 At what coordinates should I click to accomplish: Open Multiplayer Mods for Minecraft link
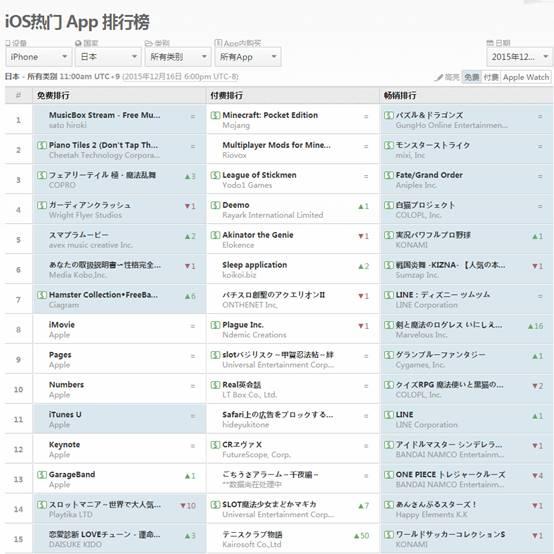pos(276,145)
